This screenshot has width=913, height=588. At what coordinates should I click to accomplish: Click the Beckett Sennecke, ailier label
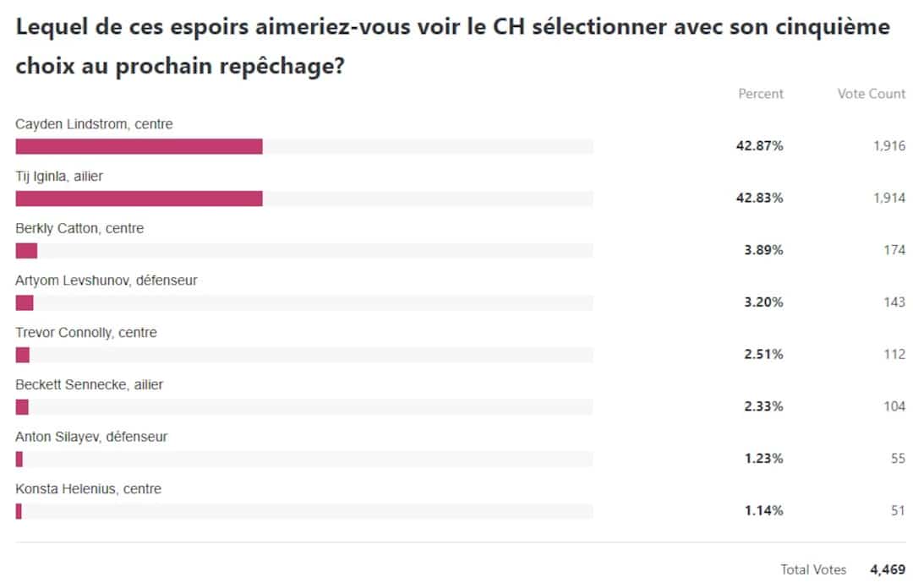(x=90, y=384)
